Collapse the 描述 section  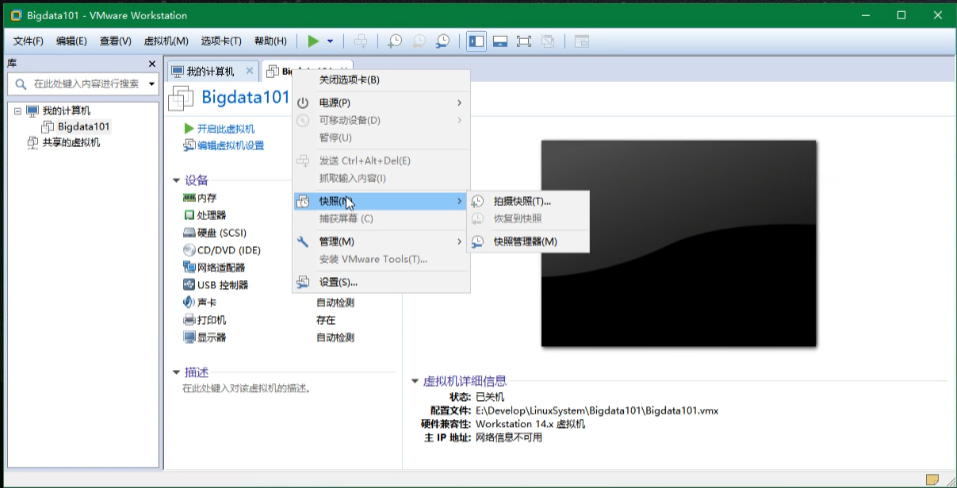[176, 372]
